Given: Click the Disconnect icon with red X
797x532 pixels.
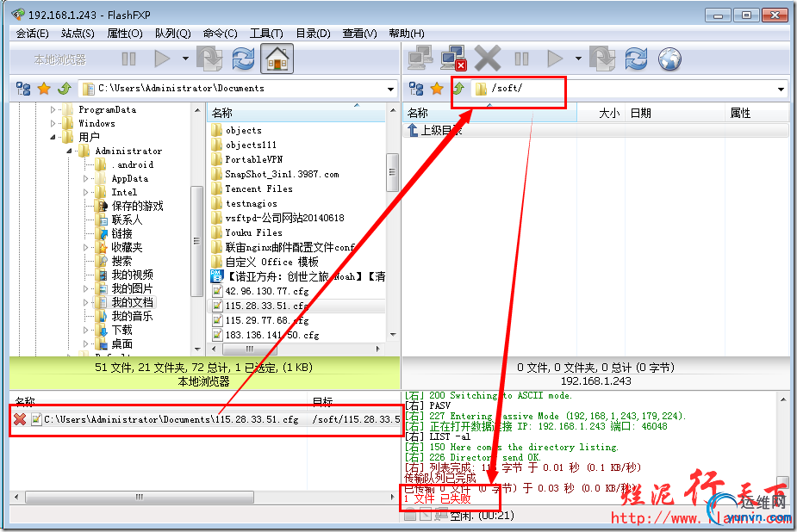Looking at the screenshot, I should (x=453, y=59).
